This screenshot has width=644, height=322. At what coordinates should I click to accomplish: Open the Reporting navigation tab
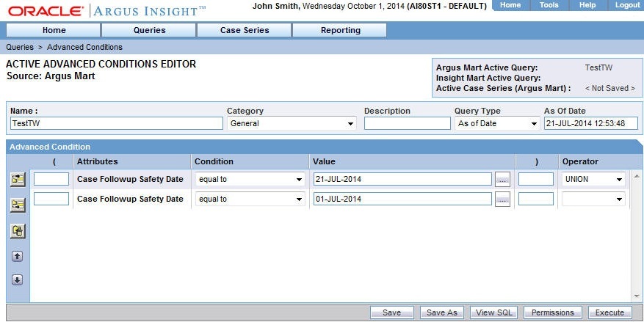tap(341, 30)
